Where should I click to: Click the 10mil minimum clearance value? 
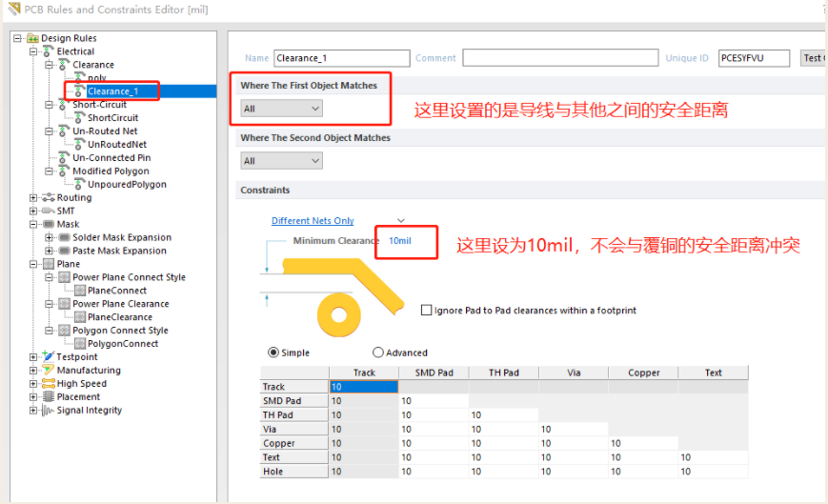point(400,241)
